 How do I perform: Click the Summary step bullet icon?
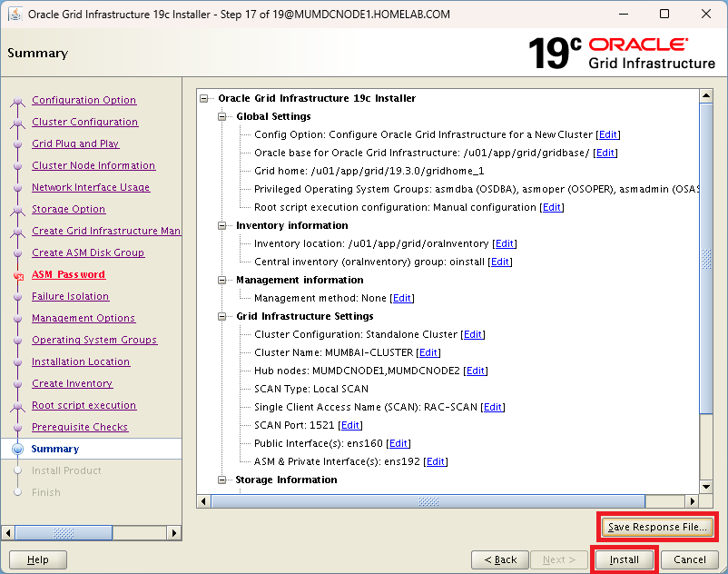coord(17,449)
